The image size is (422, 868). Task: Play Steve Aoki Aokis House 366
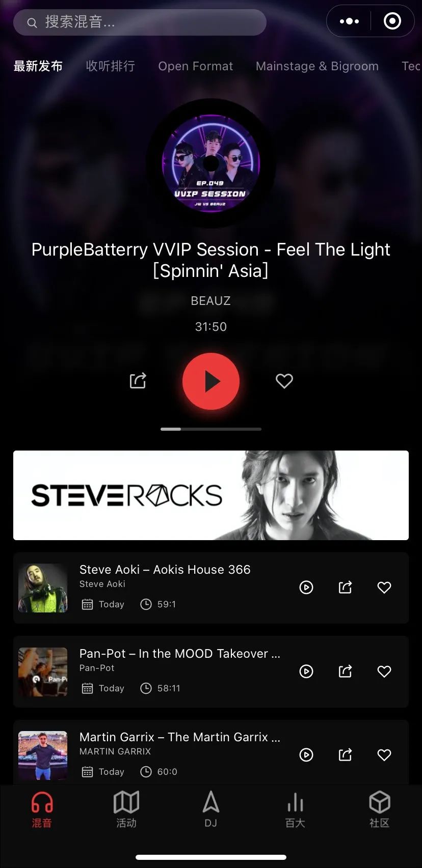tap(306, 587)
